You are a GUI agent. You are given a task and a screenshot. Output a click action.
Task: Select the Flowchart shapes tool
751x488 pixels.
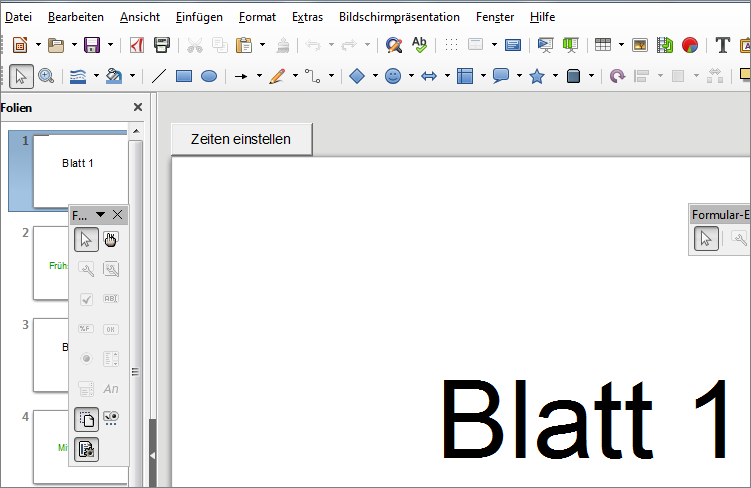tap(465, 76)
